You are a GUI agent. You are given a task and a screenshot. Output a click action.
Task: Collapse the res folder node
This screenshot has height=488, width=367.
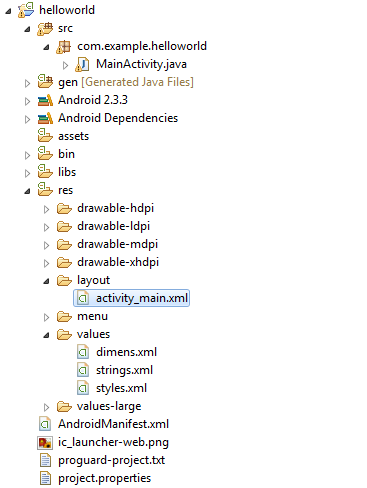point(28,191)
